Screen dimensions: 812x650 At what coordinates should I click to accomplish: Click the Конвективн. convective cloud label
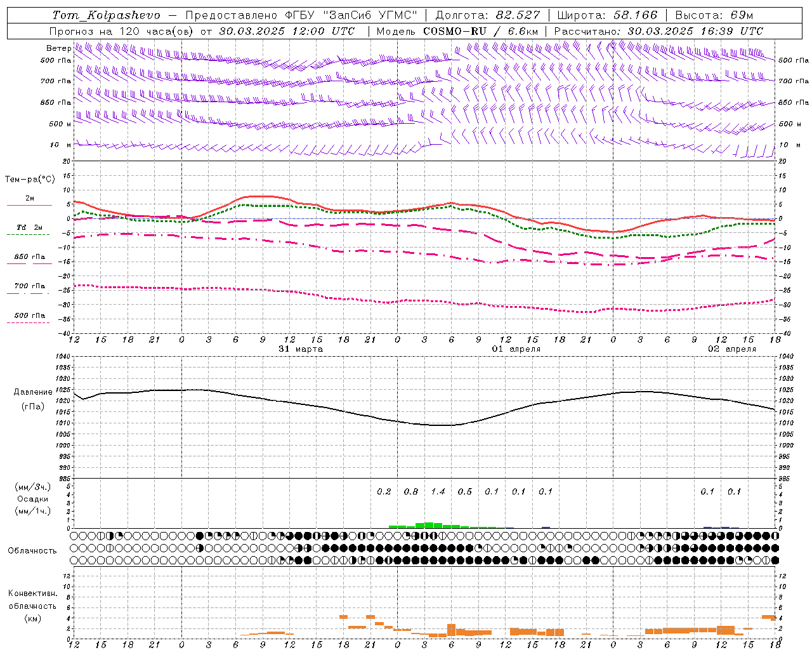(x=32, y=594)
